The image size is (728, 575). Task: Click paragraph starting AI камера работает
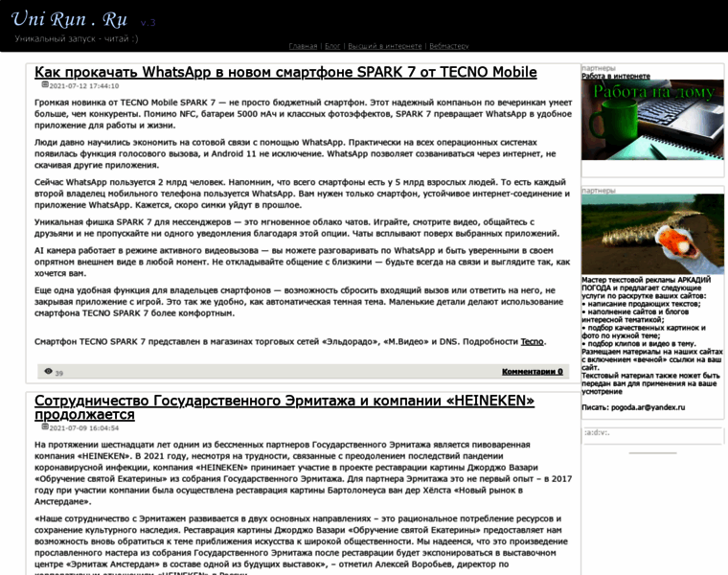click(x=302, y=262)
